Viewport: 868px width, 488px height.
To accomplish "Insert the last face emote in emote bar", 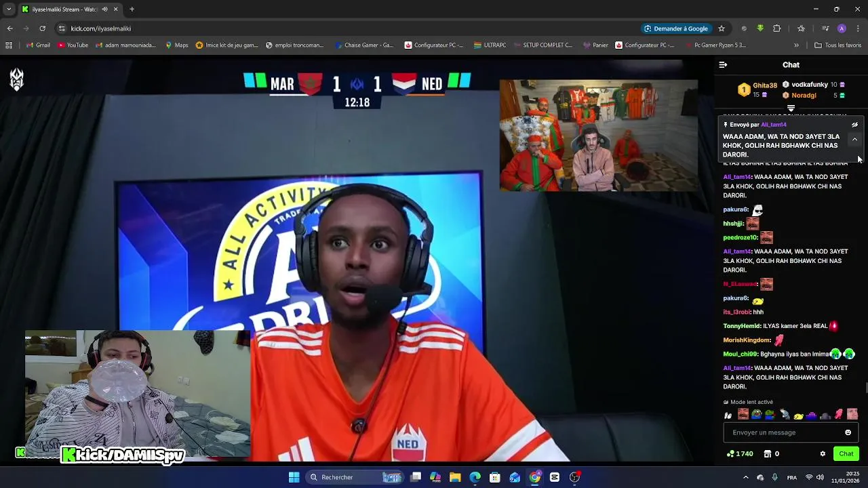I will click(852, 414).
